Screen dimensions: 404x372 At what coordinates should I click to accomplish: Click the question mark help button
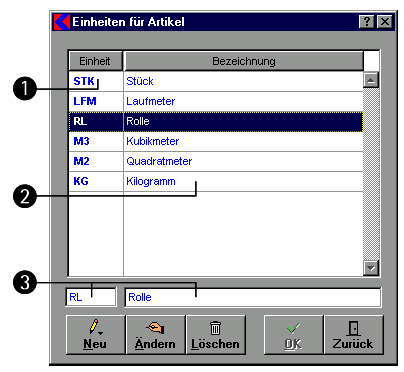pyautogui.click(x=367, y=22)
